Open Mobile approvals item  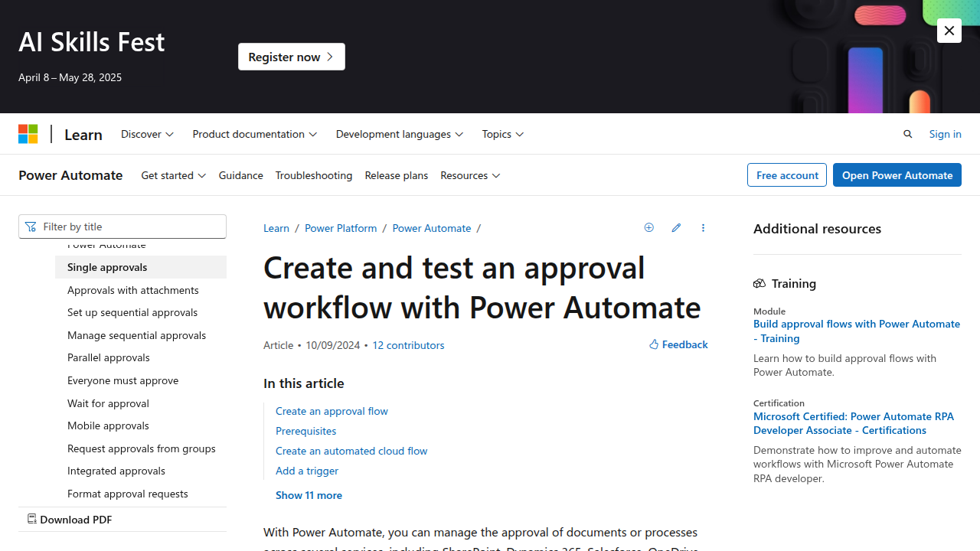[141, 425]
